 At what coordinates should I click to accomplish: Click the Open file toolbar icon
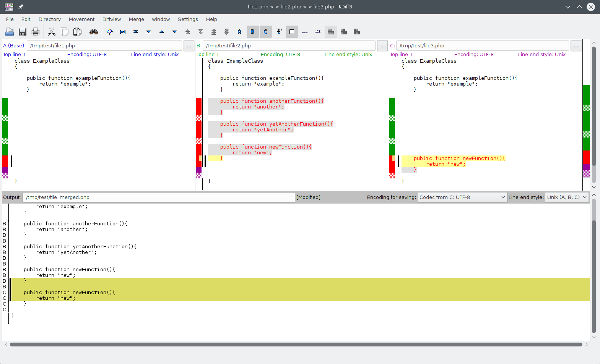[10, 32]
